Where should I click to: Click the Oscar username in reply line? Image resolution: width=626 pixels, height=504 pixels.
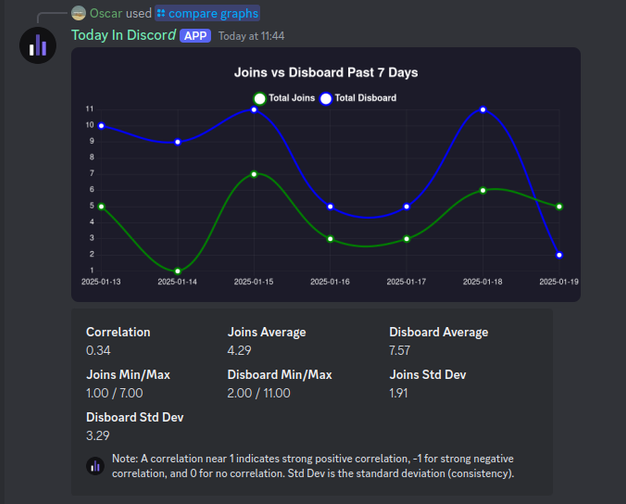(106, 14)
